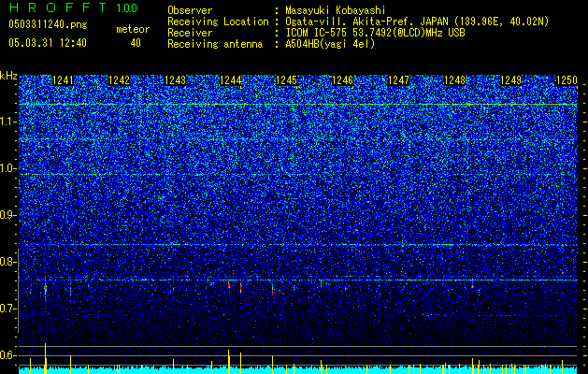Click the 0.7 frequency axis label
The height and width of the screenshot is (374, 588).
tap(8, 309)
